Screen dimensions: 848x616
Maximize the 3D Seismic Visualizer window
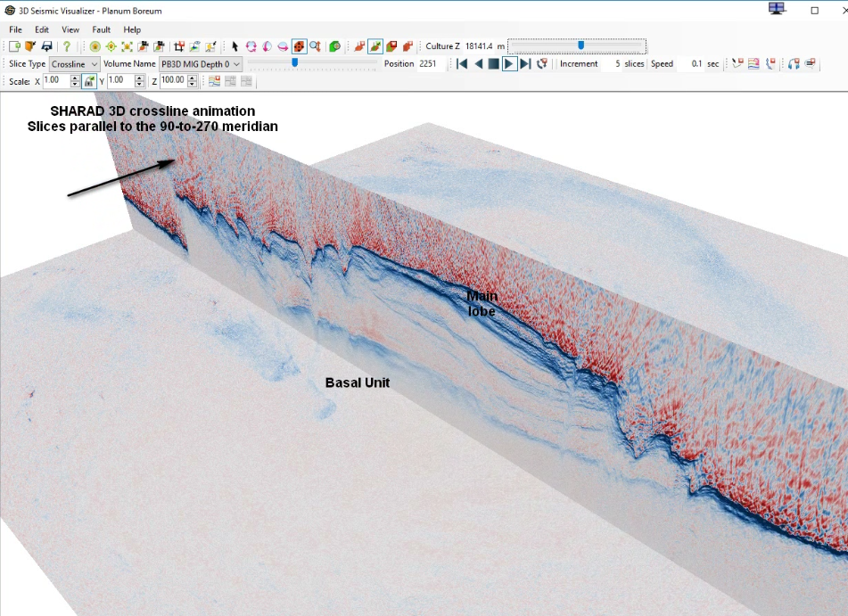(814, 11)
